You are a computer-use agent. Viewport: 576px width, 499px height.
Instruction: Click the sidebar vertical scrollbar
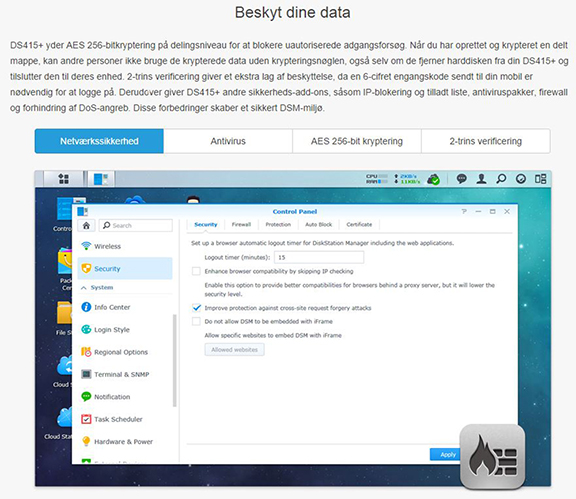(174, 360)
